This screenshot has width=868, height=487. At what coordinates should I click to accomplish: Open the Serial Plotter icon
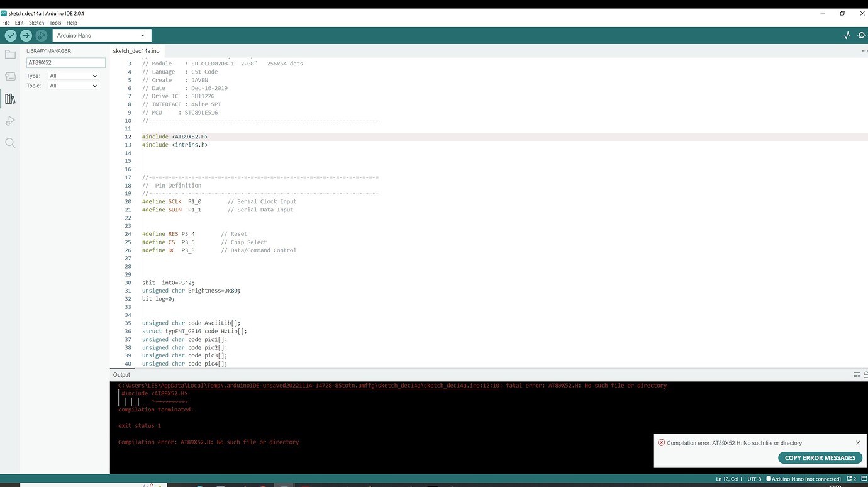click(x=847, y=35)
